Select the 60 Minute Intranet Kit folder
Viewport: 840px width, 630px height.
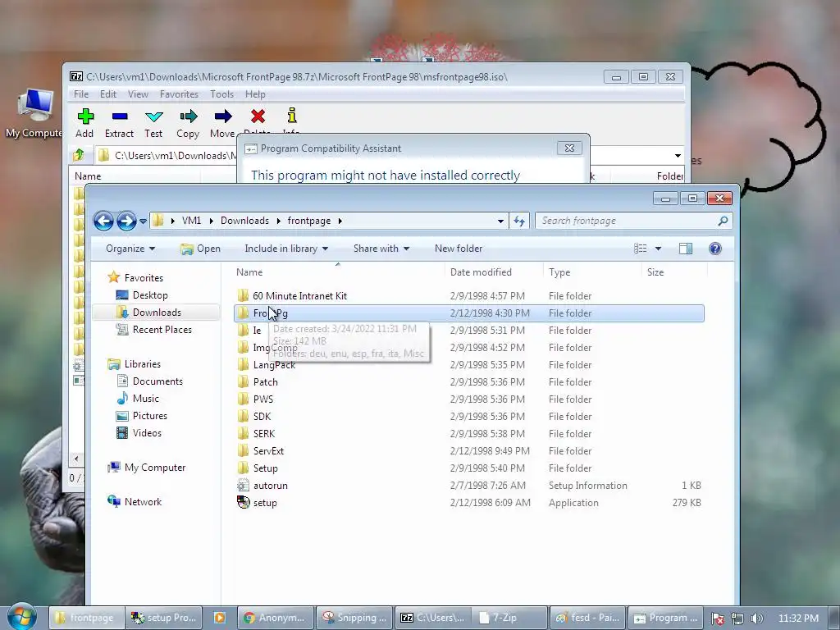point(299,295)
